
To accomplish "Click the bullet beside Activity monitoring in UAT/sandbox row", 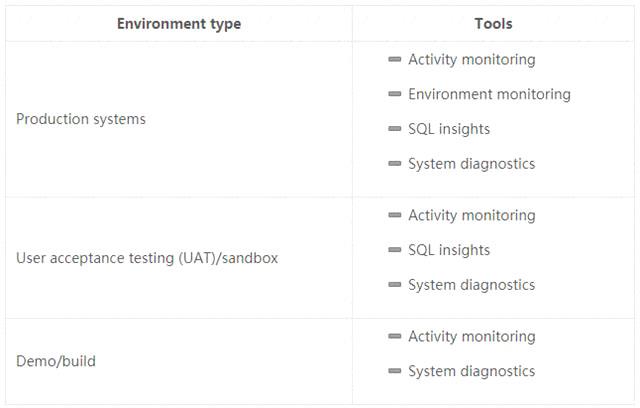I will coord(394,215).
